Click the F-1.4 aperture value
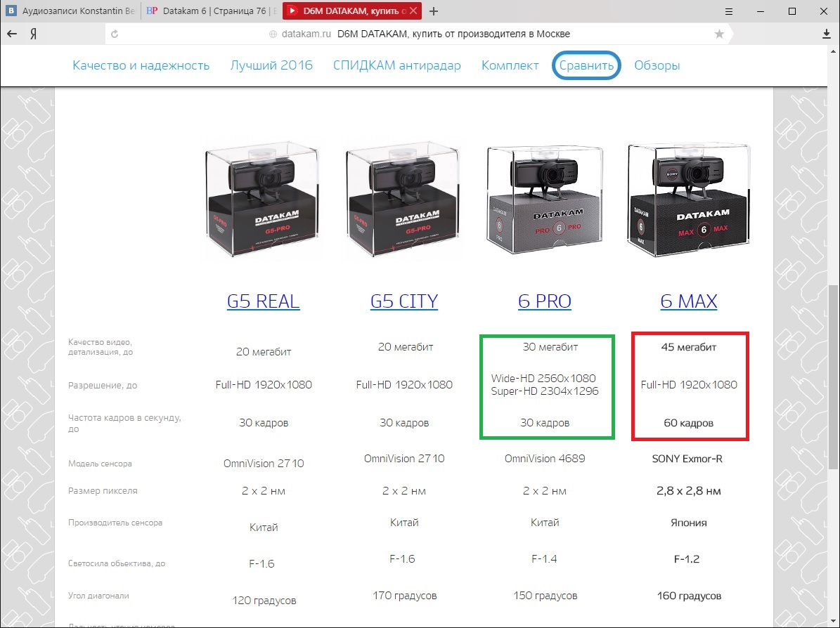 coord(544,559)
